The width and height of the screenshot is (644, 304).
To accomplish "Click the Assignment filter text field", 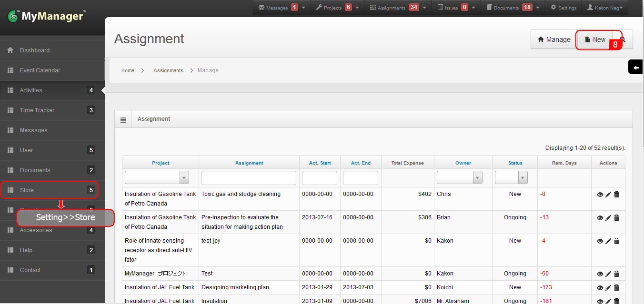I will click(249, 178).
